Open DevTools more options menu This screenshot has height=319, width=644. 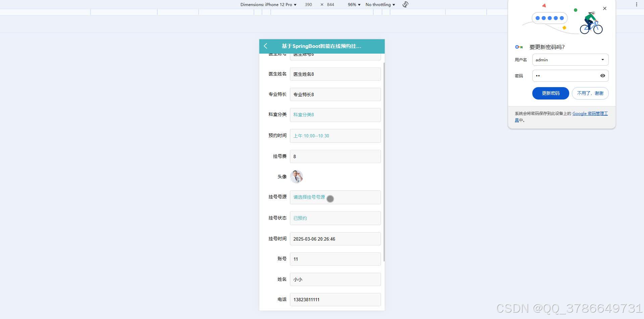[636, 4]
